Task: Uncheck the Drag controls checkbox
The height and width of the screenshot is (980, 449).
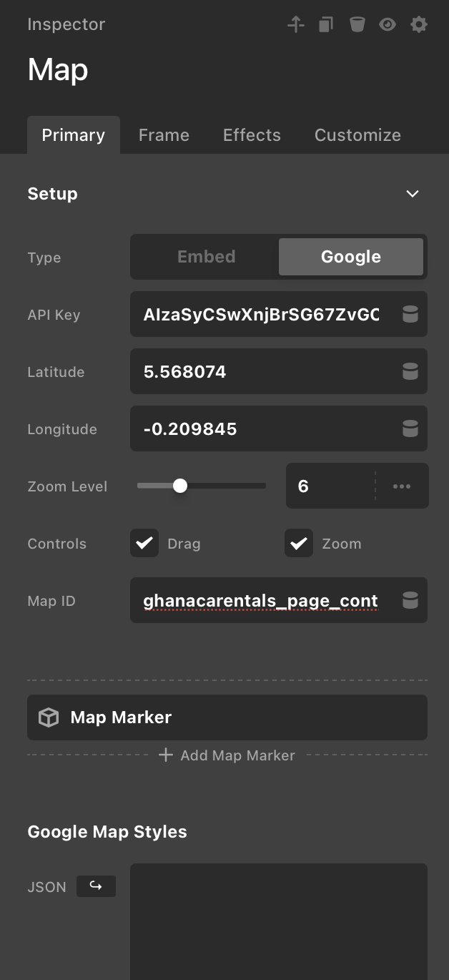Action: pos(144,544)
